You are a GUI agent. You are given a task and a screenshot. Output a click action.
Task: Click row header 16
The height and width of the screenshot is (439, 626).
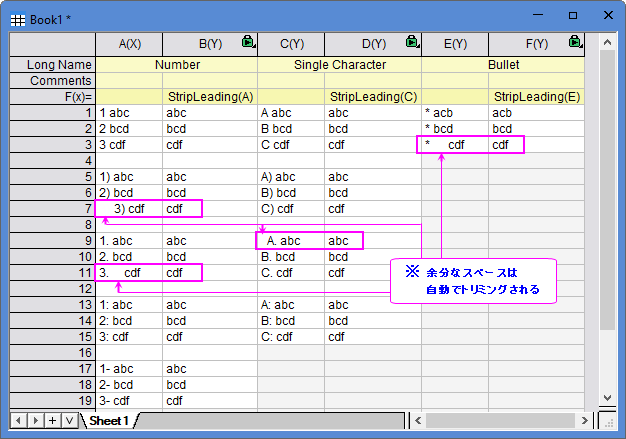pos(53,353)
